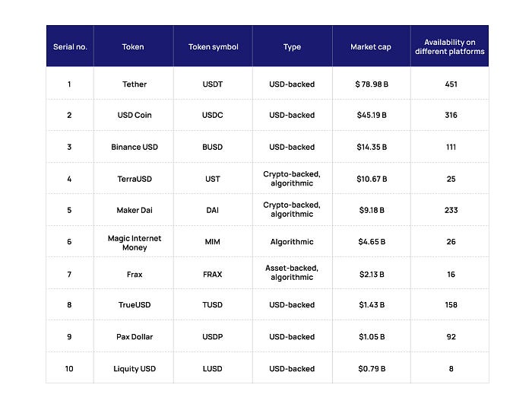This screenshot has height=407, width=532.
Task: Click the 'USD-backed' type in Liquity USD row
Action: (x=292, y=369)
